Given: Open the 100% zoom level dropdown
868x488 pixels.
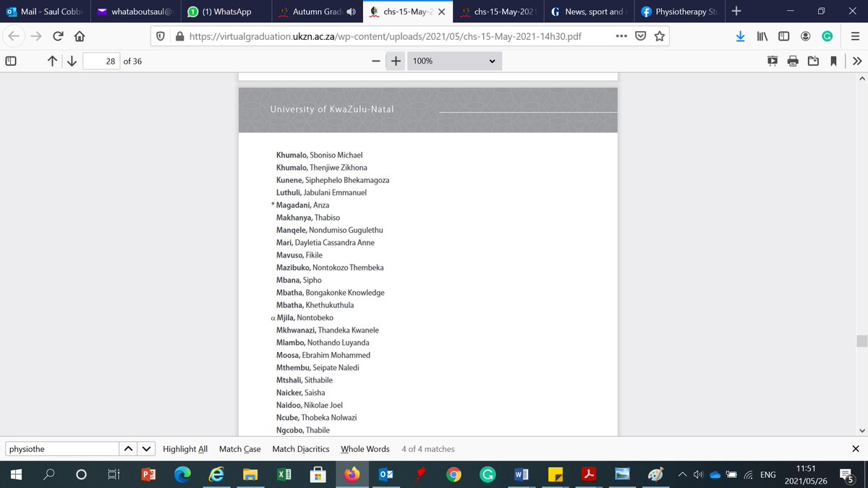Looking at the screenshot, I should click(x=454, y=61).
